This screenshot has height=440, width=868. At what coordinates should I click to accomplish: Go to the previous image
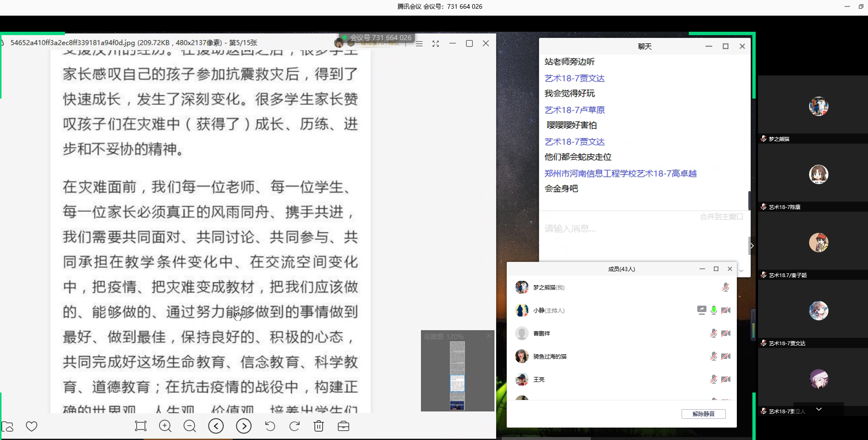point(216,426)
